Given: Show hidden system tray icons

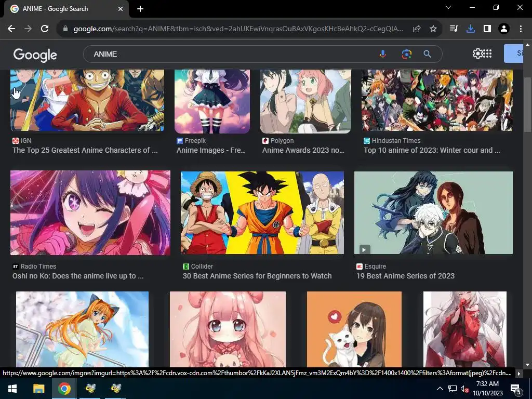Looking at the screenshot, I should coord(440,389).
